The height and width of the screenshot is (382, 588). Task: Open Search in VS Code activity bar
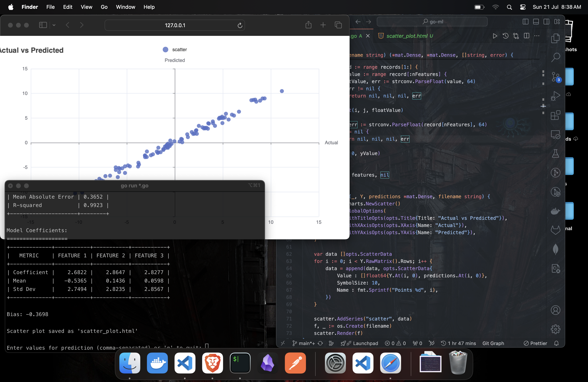pyautogui.click(x=555, y=57)
